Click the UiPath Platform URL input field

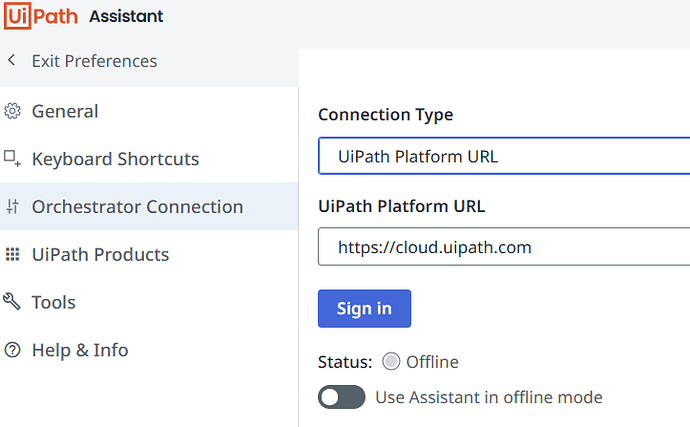point(504,247)
